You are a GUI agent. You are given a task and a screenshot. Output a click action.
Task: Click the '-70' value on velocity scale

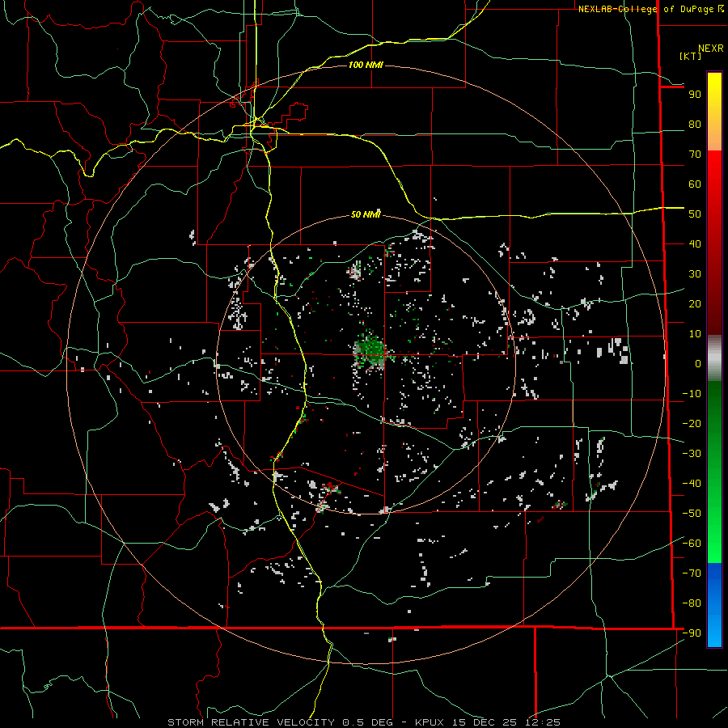pyautogui.click(x=692, y=574)
